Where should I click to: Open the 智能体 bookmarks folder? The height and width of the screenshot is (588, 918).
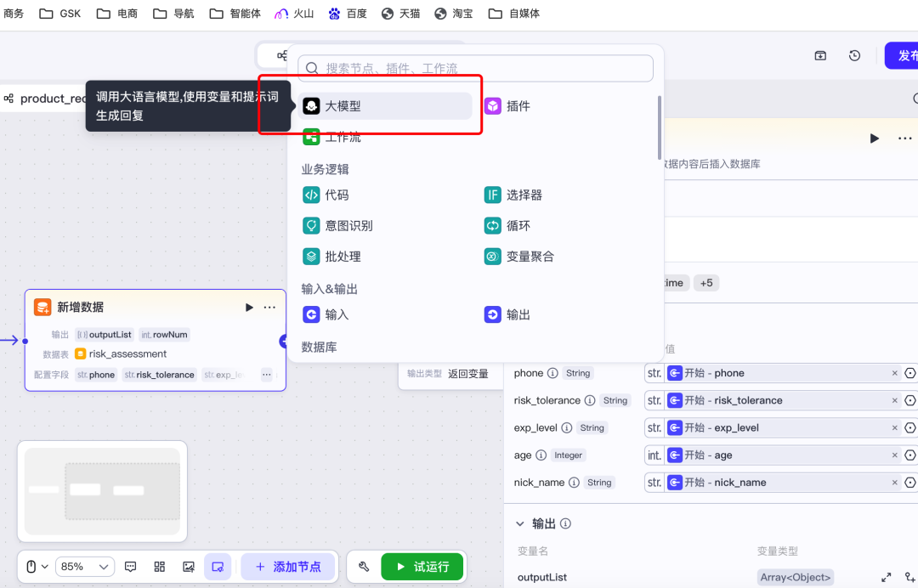point(235,14)
